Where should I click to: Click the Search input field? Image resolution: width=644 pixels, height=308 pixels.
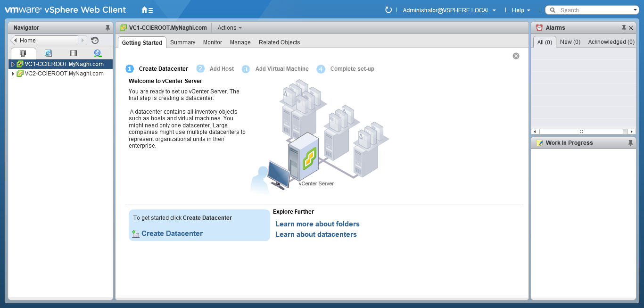(594, 10)
